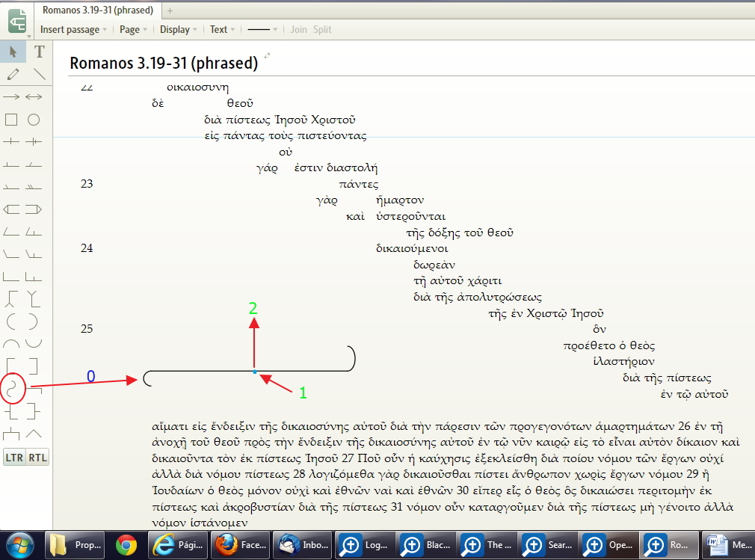Screen dimensions: 755x560
Task: Select the arrow pointer tool
Action: coord(13,52)
